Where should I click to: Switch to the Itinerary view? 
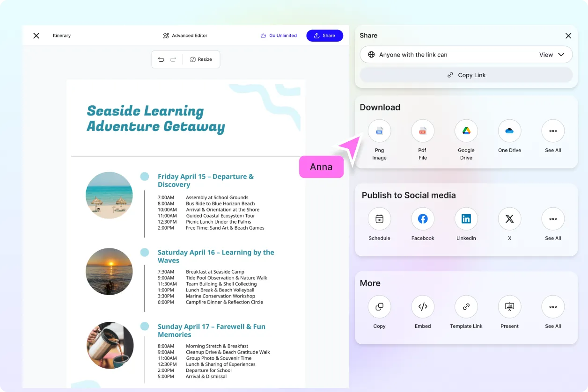coord(61,35)
